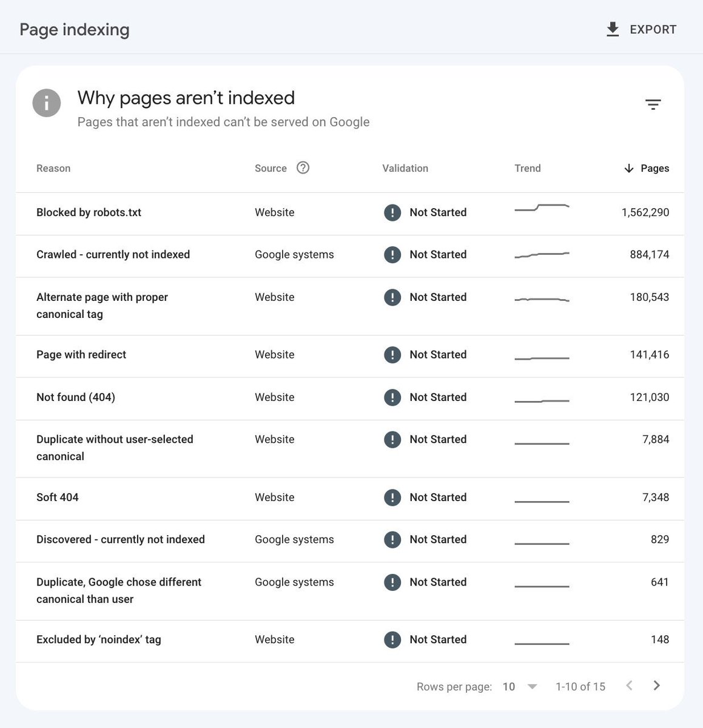
Task: Open Alternate page with proper canonical tag
Action: [x=102, y=306]
